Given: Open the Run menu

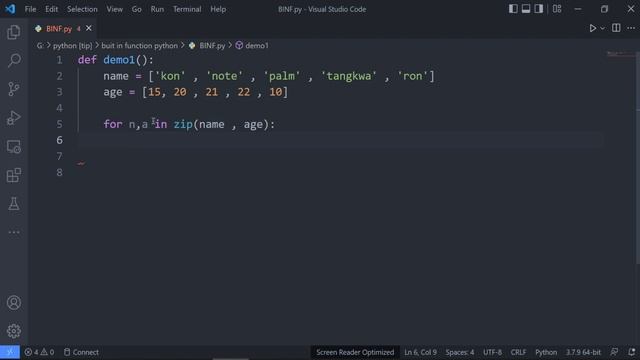Looking at the screenshot, I should (x=157, y=9).
